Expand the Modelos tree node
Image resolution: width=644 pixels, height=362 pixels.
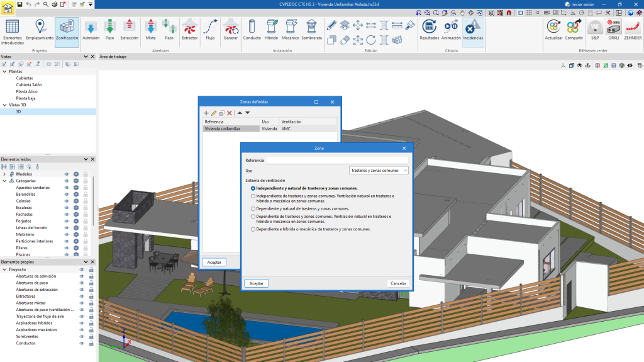tap(4, 174)
